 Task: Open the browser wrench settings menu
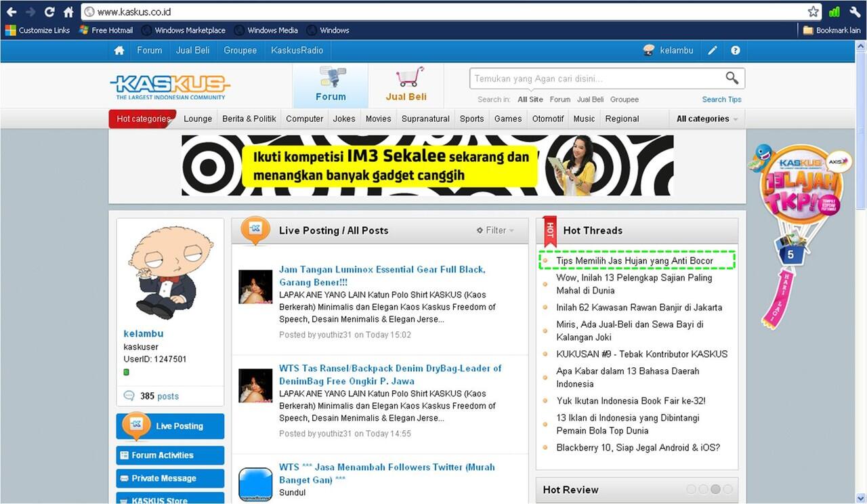coord(855,12)
